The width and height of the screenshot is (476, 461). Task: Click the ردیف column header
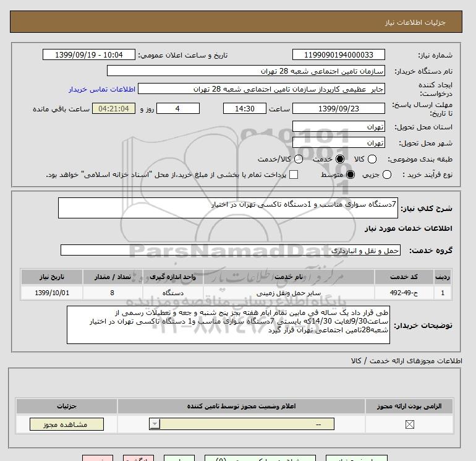[443, 277]
